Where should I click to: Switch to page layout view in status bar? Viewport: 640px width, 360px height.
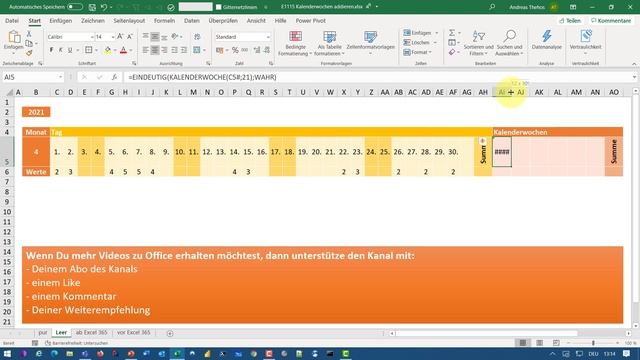[540, 343]
